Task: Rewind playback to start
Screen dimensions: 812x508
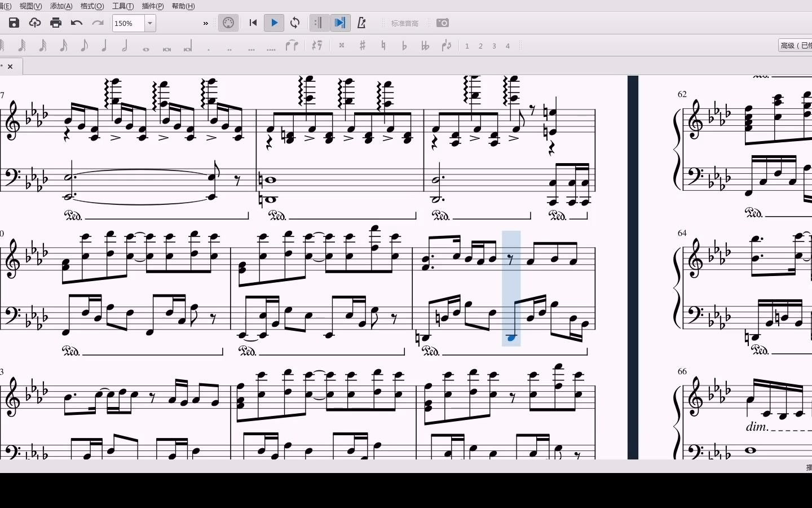Action: point(253,23)
